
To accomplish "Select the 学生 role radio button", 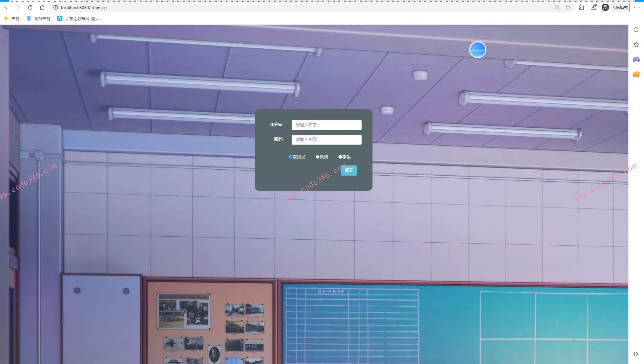I will [340, 157].
